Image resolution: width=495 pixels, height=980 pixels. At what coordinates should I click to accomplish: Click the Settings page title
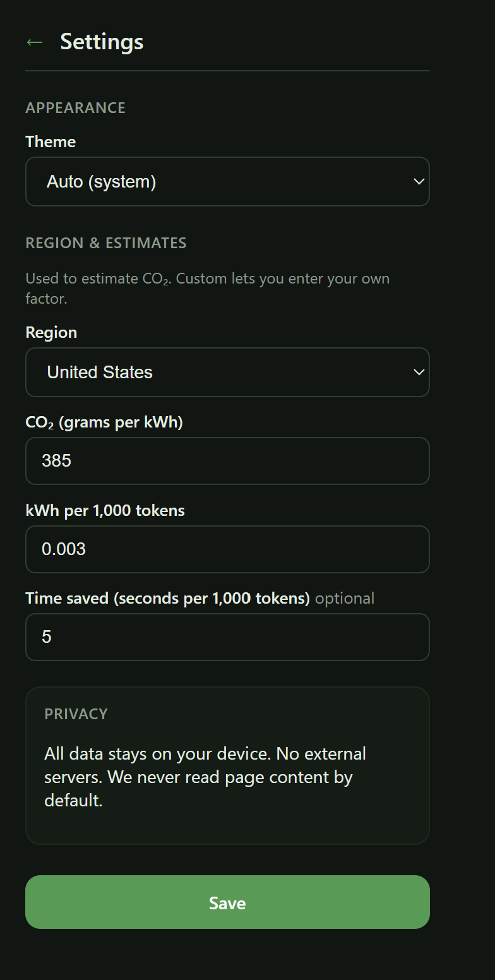[102, 42]
